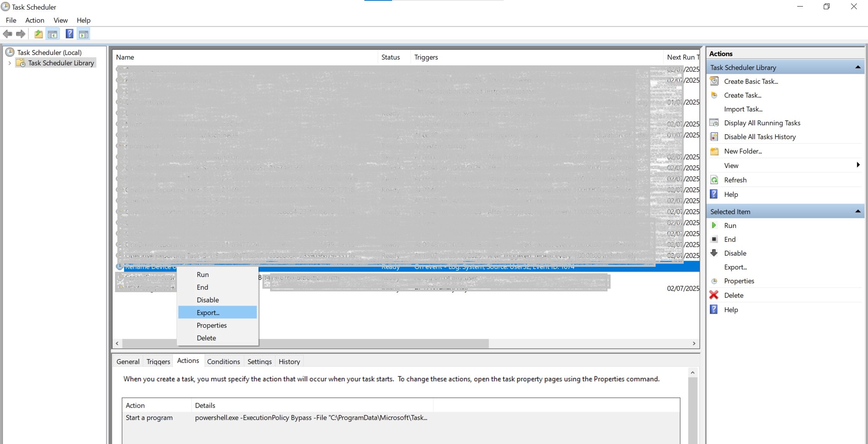This screenshot has width=868, height=444.
Task: Choose Export from the context menu
Action: [x=208, y=313]
